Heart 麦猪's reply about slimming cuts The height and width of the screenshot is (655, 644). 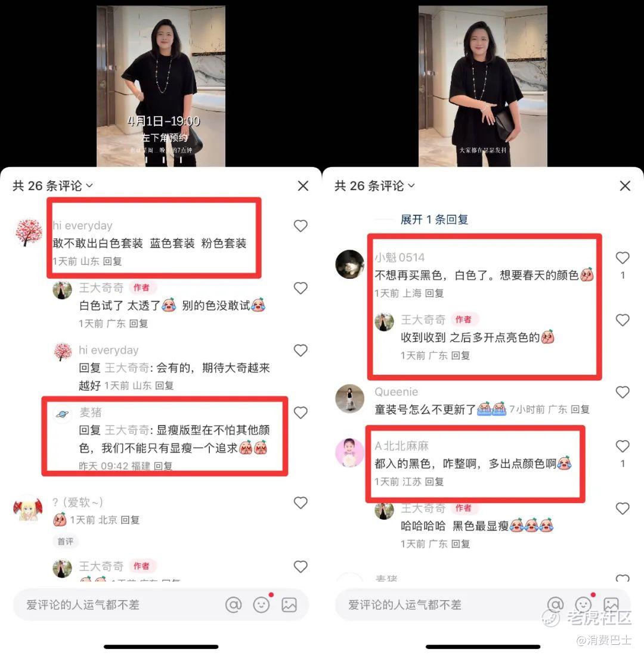301,412
